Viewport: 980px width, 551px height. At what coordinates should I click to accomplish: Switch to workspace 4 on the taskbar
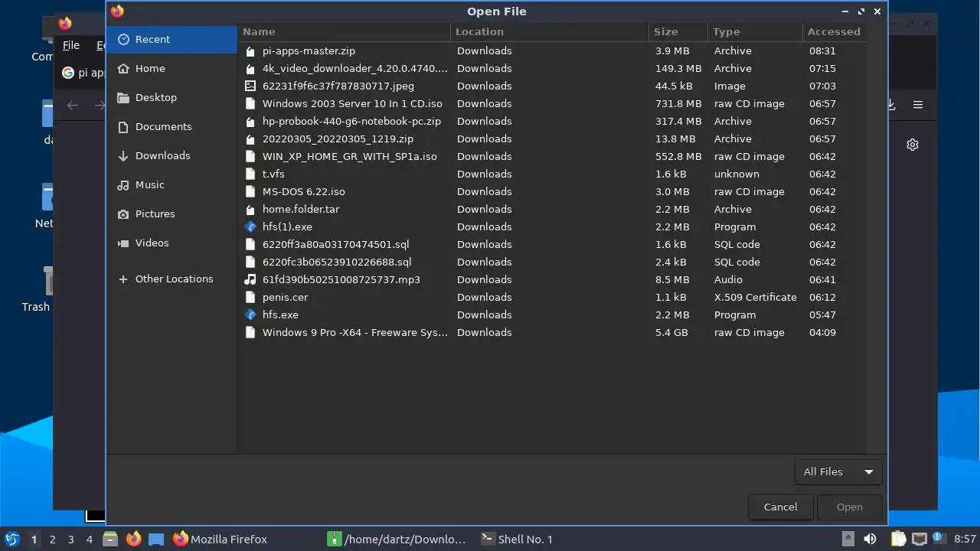pos(90,539)
